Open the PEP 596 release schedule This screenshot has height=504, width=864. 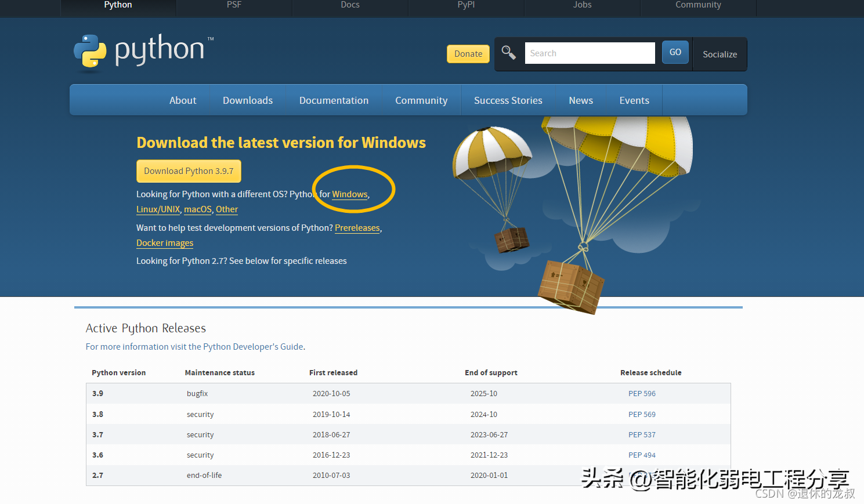pyautogui.click(x=642, y=394)
